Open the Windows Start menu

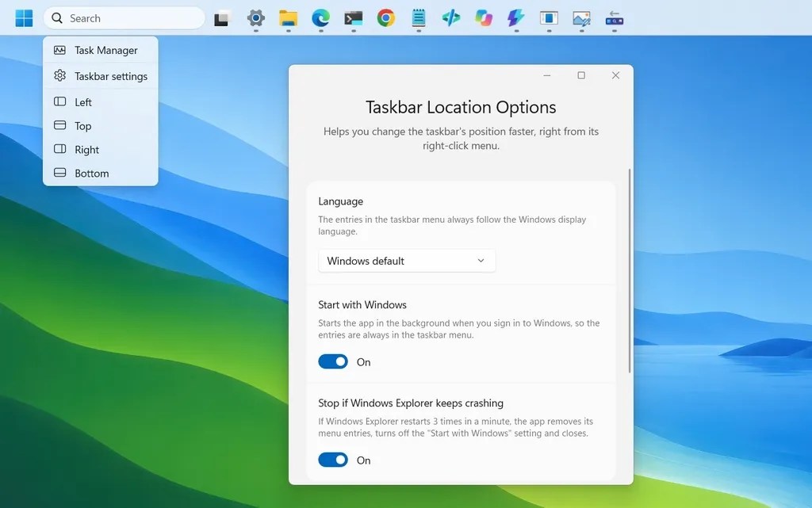pyautogui.click(x=24, y=18)
